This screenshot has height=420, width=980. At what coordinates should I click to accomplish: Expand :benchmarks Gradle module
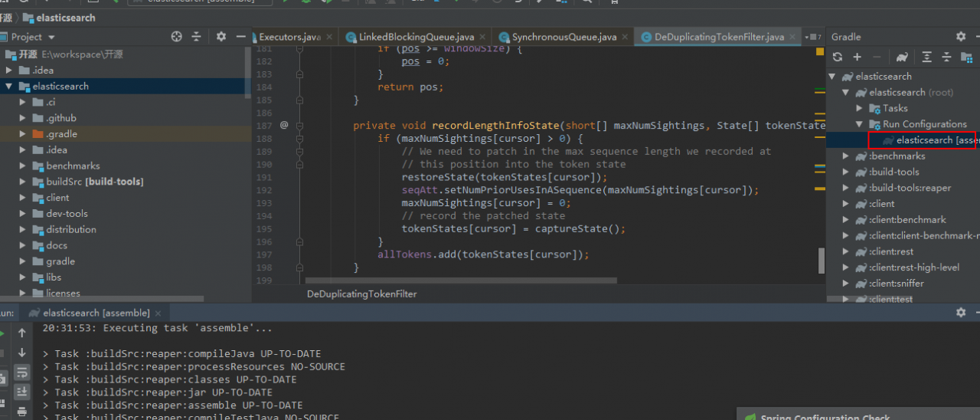click(846, 156)
